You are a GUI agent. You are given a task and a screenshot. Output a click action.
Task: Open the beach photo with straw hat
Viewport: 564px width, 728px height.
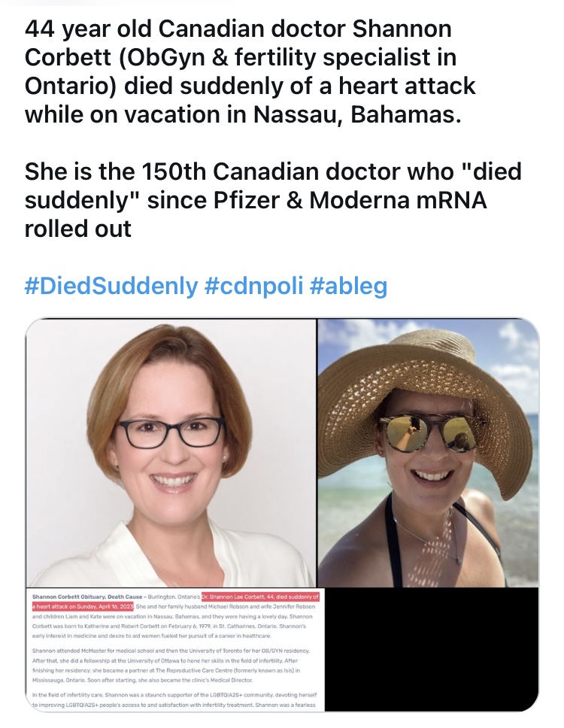[x=428, y=453]
